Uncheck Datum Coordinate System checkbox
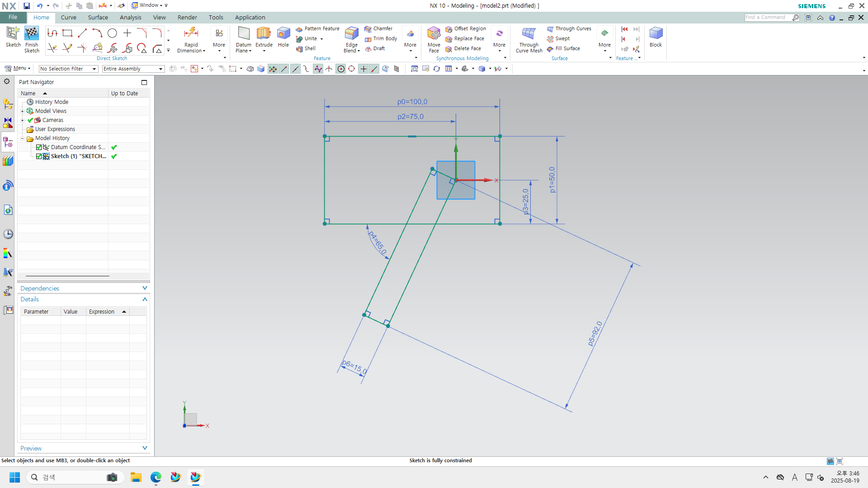Viewport: 868px width, 488px height. (x=39, y=147)
